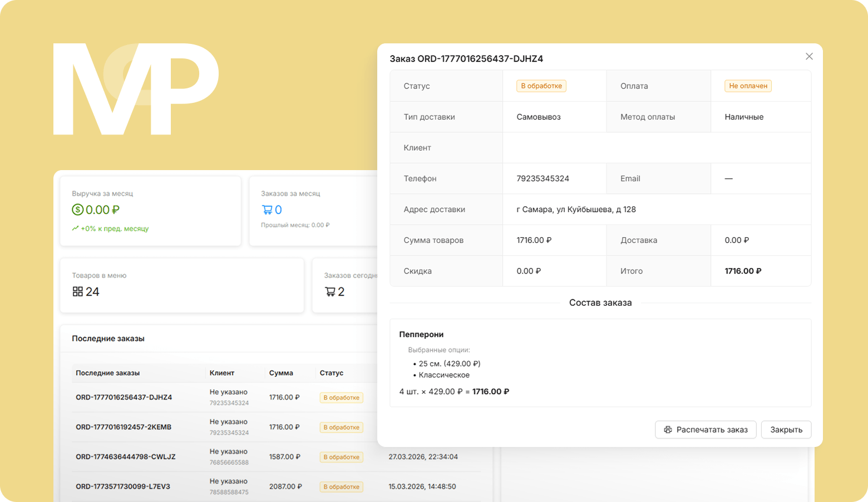Click the Статус column header
The height and width of the screenshot is (502, 868).
(x=332, y=373)
